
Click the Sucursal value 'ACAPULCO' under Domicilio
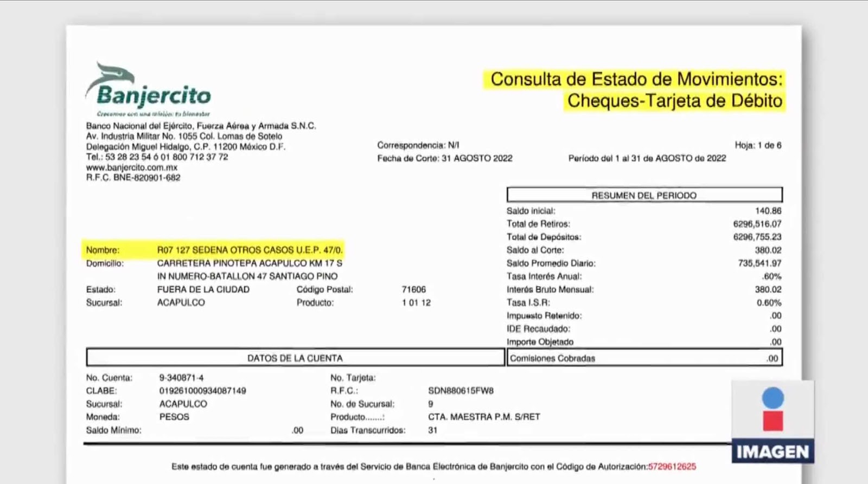(181, 302)
